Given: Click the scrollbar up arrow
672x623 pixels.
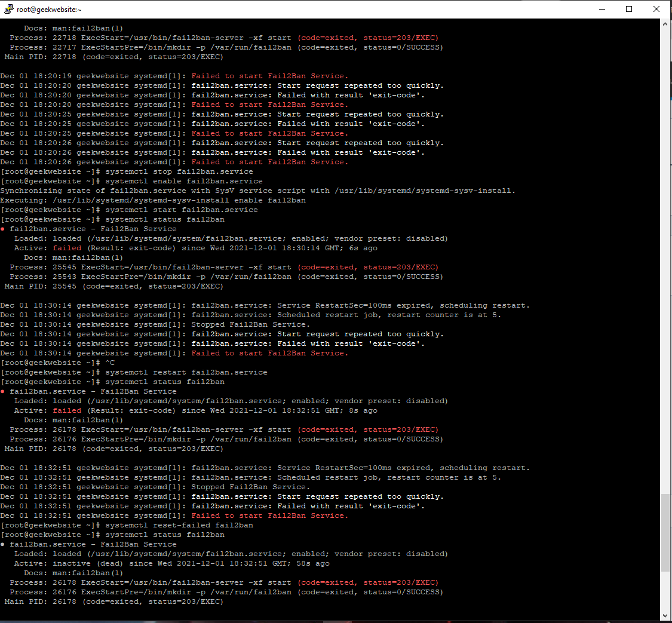Looking at the screenshot, I should pyautogui.click(x=665, y=24).
